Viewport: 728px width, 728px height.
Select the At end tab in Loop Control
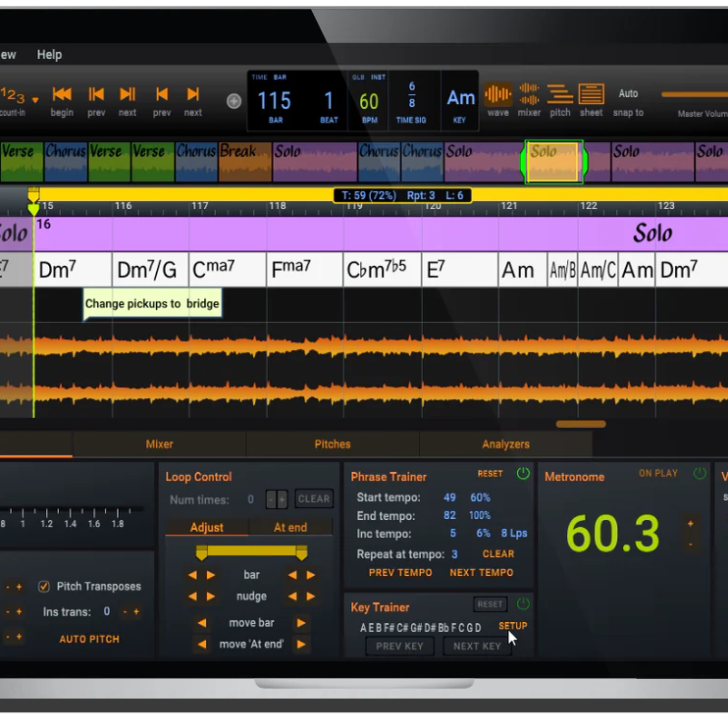[290, 528]
